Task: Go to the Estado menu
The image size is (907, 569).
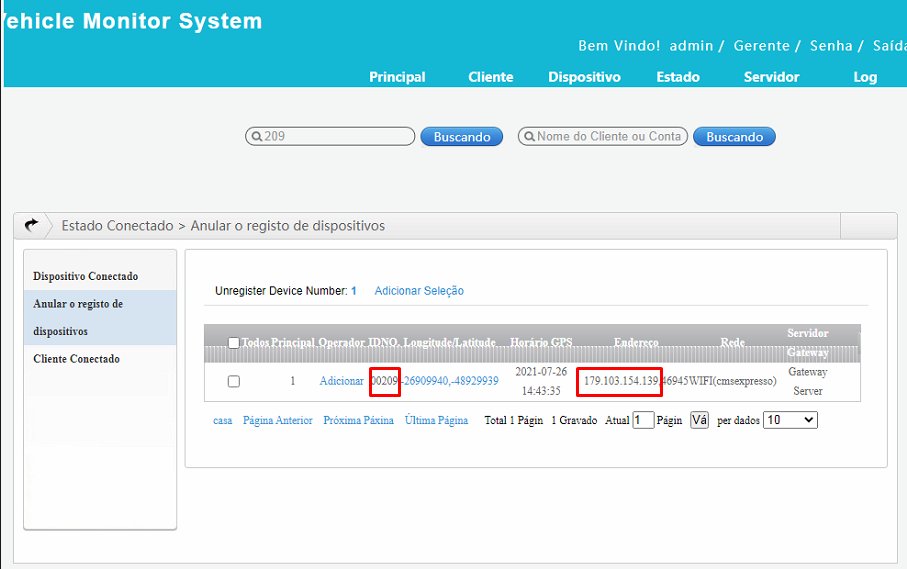Action: (x=677, y=77)
